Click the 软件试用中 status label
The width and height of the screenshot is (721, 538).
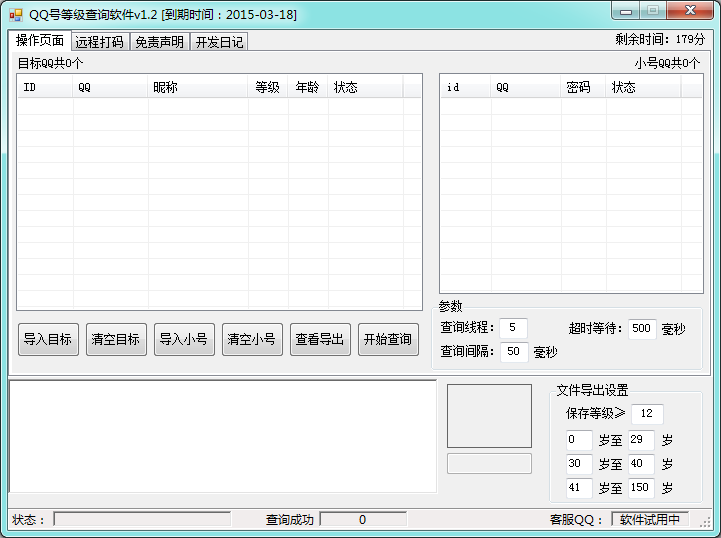[x=650, y=519]
